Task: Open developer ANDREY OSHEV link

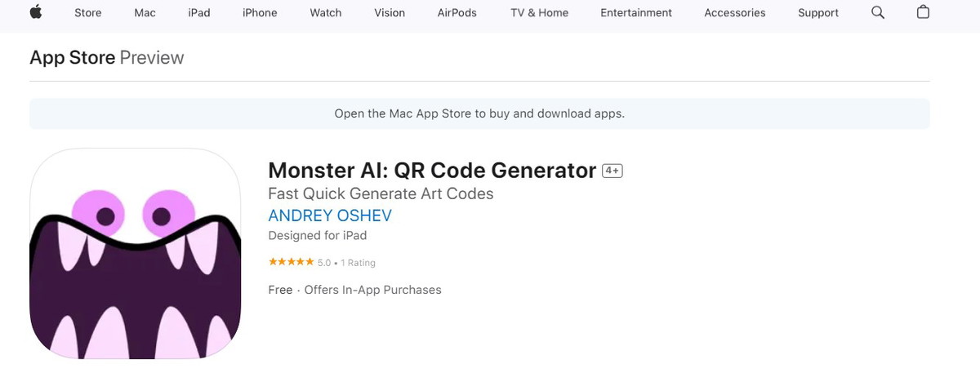Action: coord(330,215)
